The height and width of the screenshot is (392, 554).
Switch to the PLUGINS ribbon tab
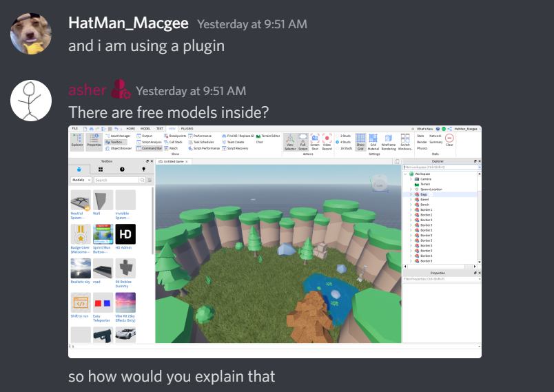coord(187,129)
